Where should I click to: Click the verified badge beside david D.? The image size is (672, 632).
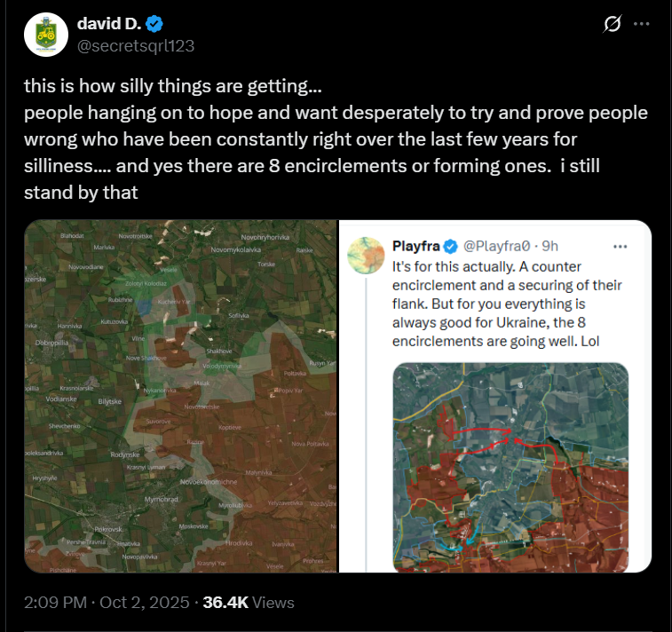153,24
